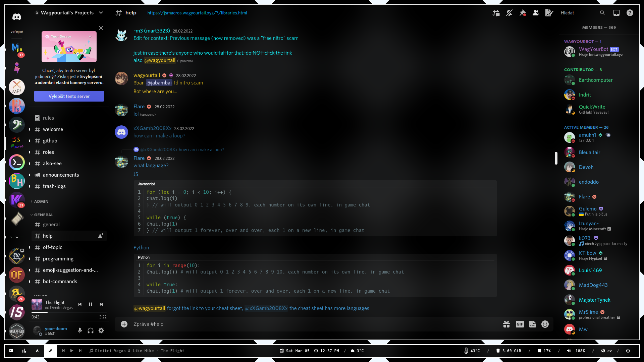This screenshot has height=362, width=644.
Task: Toggle the member list icon
Action: coord(536,13)
